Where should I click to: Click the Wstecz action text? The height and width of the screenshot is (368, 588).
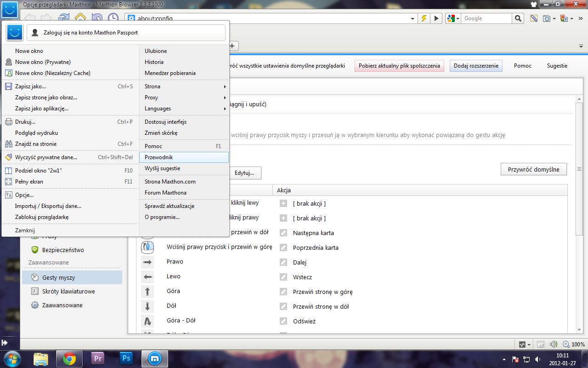pos(302,277)
